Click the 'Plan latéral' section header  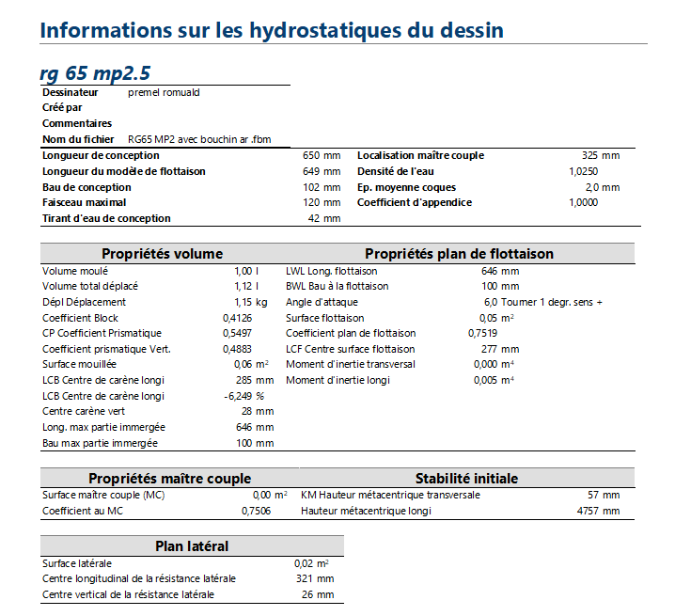[x=192, y=546]
